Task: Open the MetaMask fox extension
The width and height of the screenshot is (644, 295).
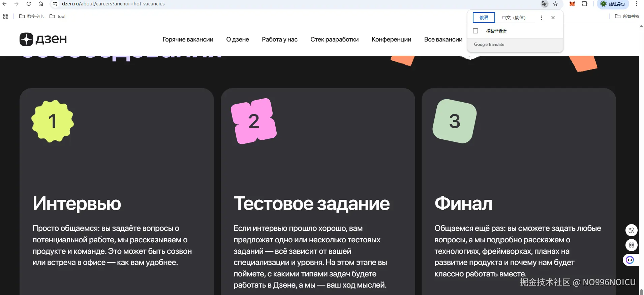Action: pyautogui.click(x=572, y=4)
